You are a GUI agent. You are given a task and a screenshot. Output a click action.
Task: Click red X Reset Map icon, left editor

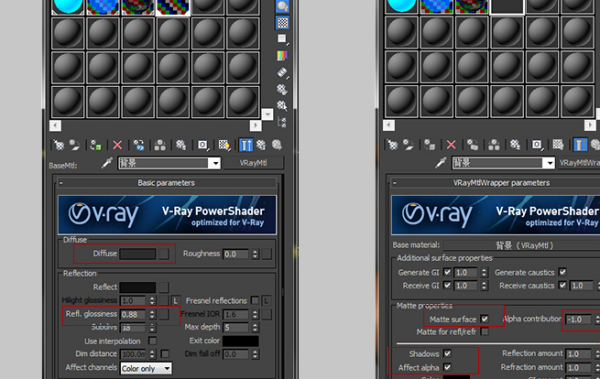tap(117, 145)
